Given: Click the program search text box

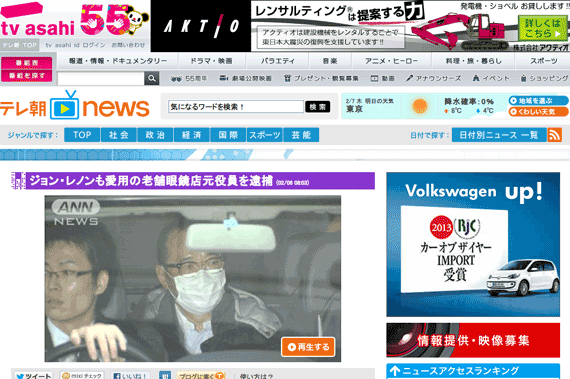Looking at the screenshot, I should (x=101, y=78).
